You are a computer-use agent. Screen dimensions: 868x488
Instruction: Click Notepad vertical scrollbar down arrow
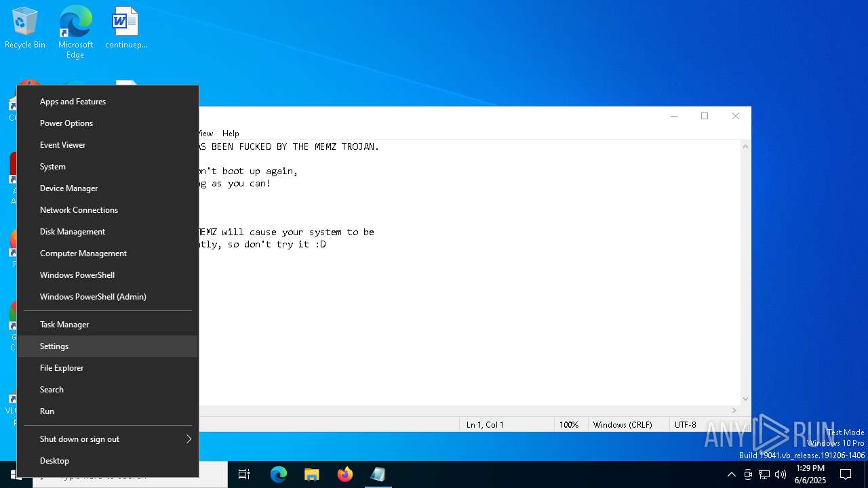(x=746, y=399)
